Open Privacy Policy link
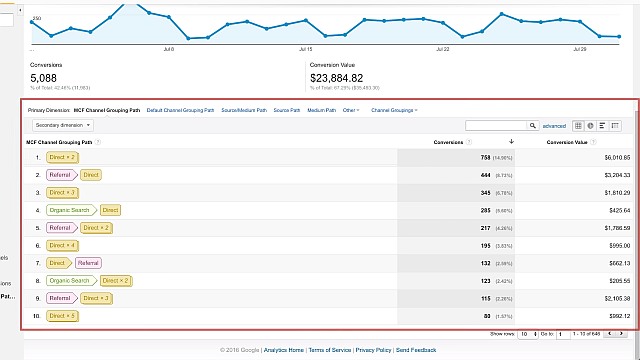This screenshot has width=640, height=360. 373,350
